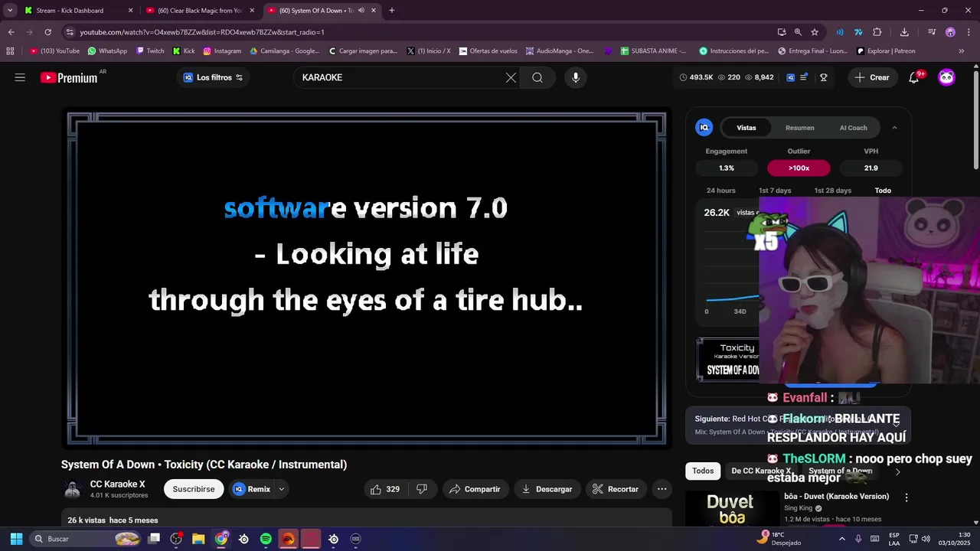Click the Compartir share button

[475, 489]
